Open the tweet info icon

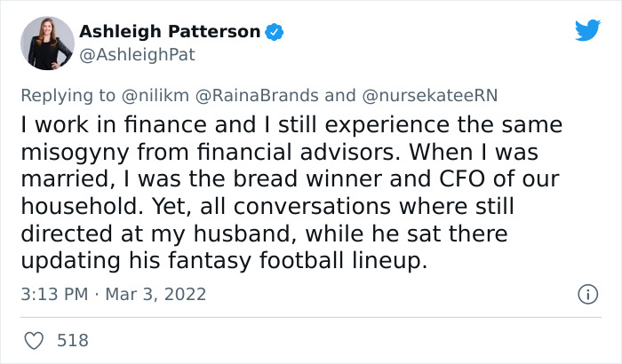(x=587, y=294)
